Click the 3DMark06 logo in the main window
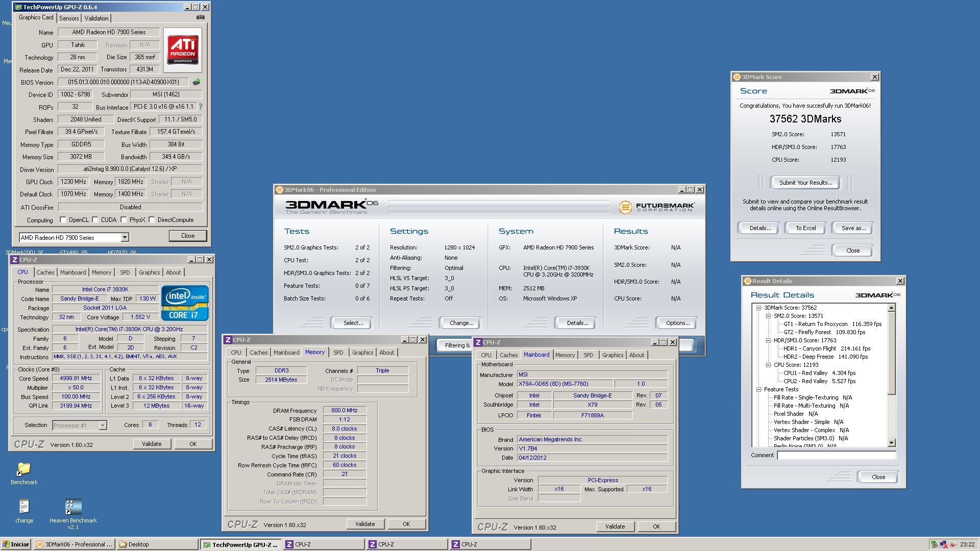Image resolution: width=980 pixels, height=551 pixels. (x=332, y=207)
